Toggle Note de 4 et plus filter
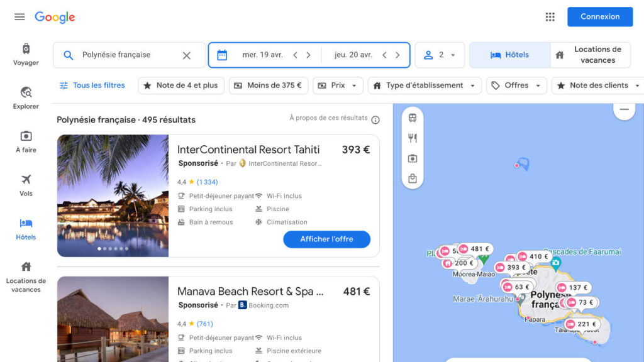644x362 pixels. click(181, 85)
